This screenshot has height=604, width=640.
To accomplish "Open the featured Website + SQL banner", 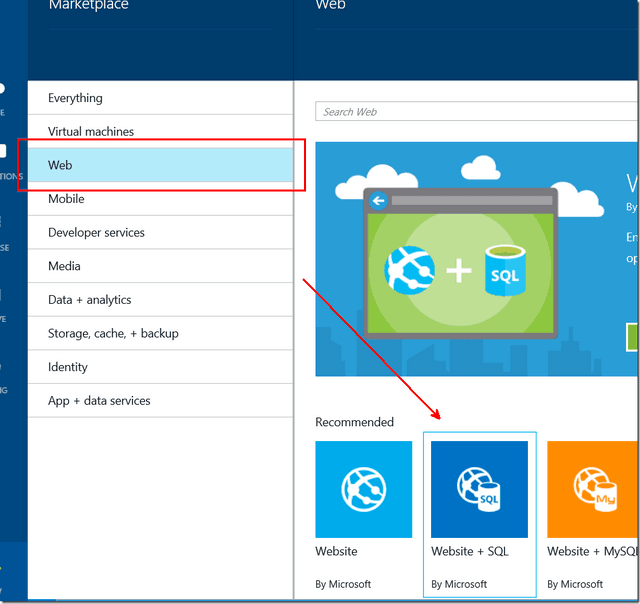I will click(476, 259).
